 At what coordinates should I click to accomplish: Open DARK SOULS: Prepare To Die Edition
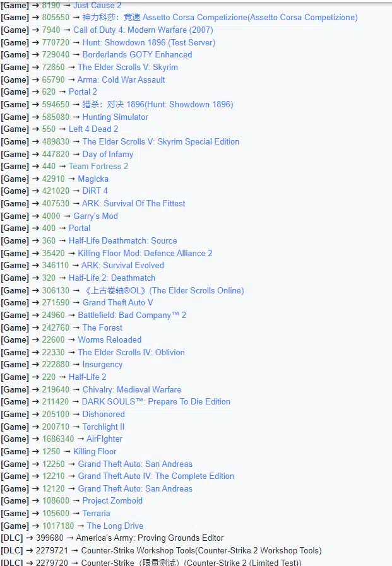156,402
